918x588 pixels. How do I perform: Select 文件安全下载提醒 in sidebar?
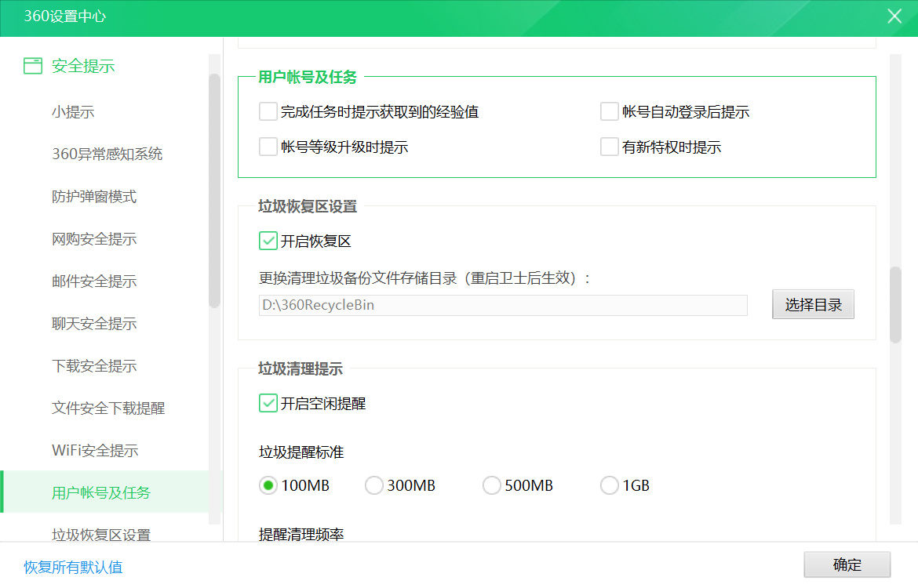(108, 408)
